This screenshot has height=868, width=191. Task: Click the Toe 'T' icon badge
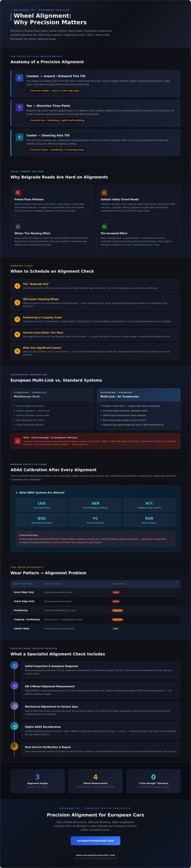coord(19,107)
